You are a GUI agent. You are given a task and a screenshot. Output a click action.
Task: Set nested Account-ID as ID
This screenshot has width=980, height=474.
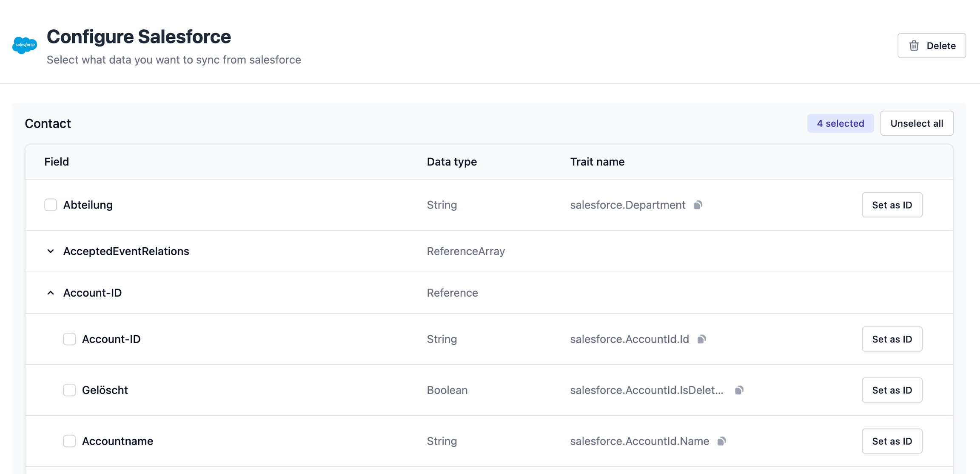(892, 339)
